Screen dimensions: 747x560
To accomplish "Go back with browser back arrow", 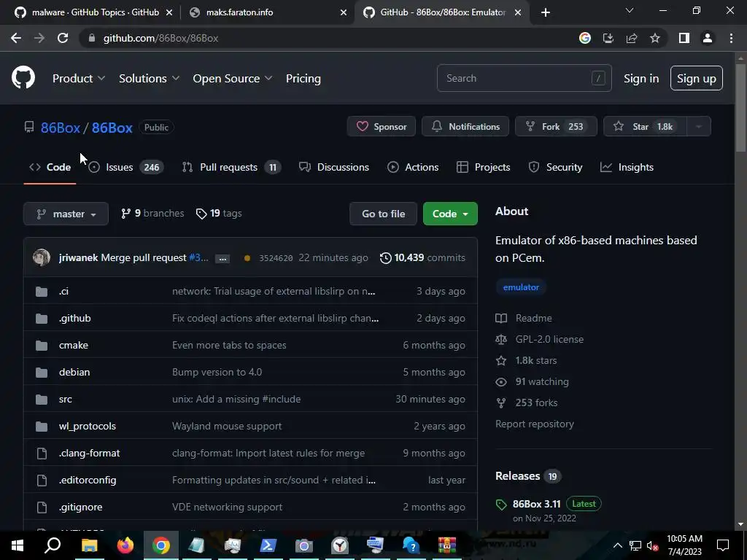I will pyautogui.click(x=16, y=38).
